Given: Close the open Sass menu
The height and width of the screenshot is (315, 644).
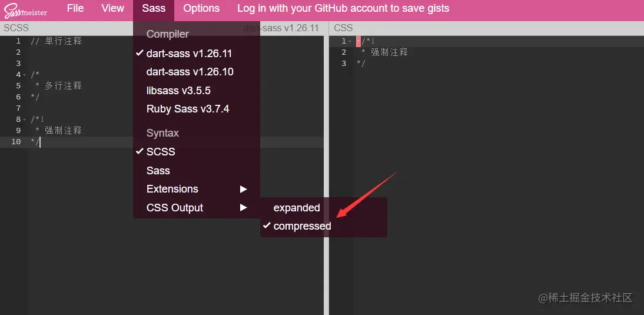Looking at the screenshot, I should [x=154, y=8].
